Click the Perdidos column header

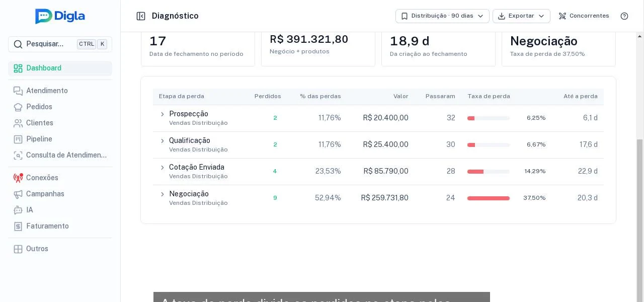[x=268, y=97]
